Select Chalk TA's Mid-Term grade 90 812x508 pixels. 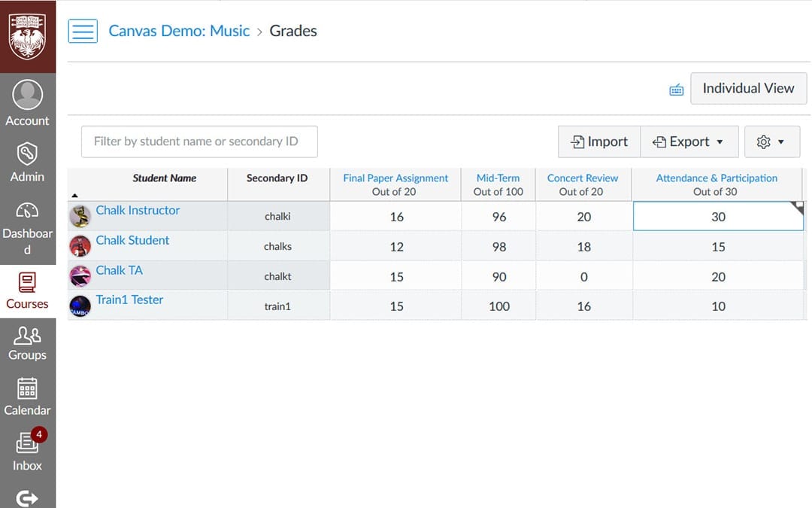[498, 276]
